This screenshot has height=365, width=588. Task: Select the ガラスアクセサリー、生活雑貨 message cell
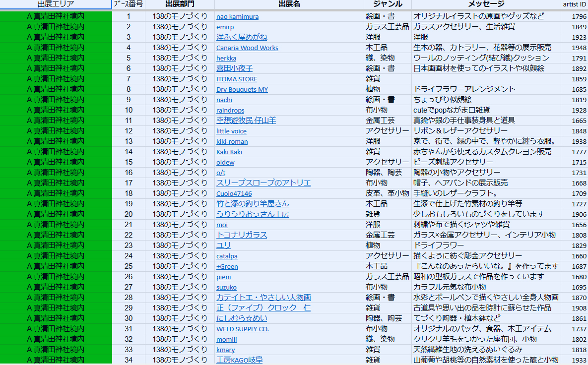(x=486, y=27)
